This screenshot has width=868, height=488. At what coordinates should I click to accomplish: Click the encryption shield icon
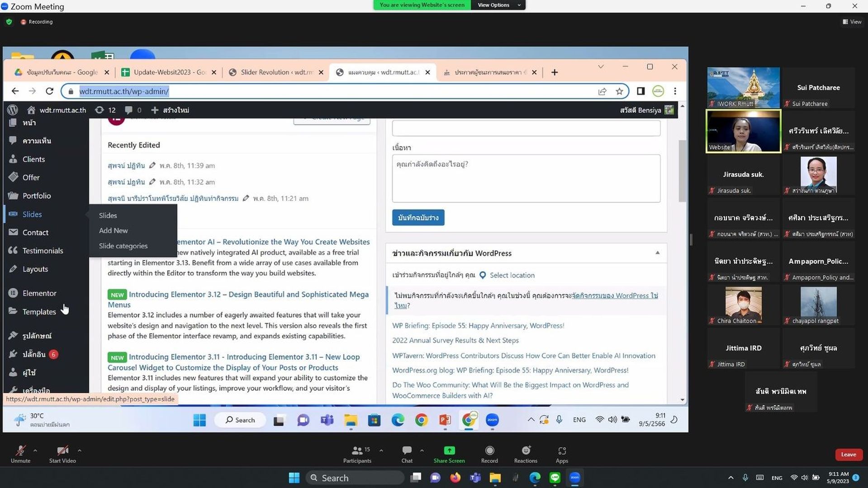click(9, 22)
